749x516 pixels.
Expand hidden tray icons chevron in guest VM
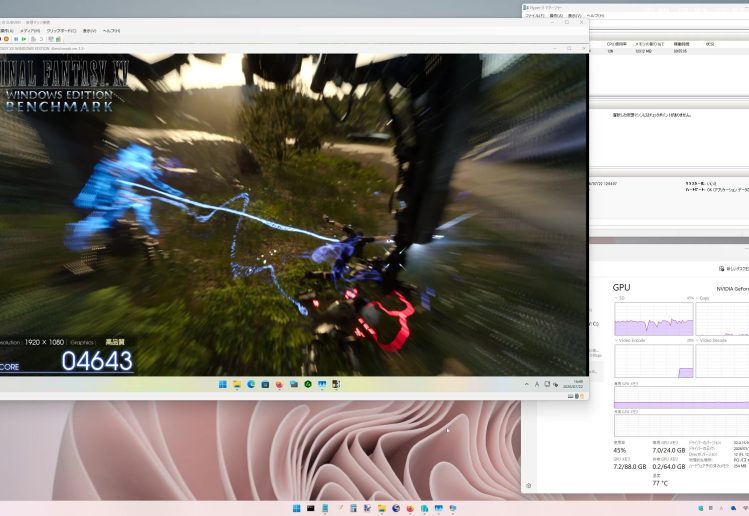(527, 384)
